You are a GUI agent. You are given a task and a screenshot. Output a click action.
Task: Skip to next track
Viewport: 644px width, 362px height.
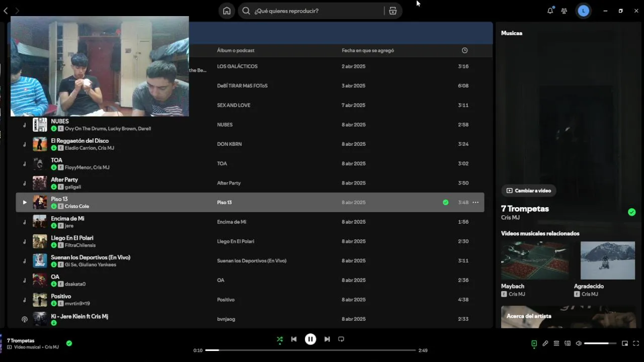tap(327, 339)
